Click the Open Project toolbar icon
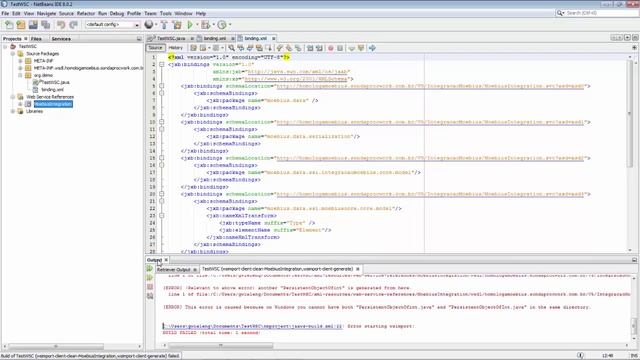The width and height of the screenshot is (640, 360). (x=33, y=25)
